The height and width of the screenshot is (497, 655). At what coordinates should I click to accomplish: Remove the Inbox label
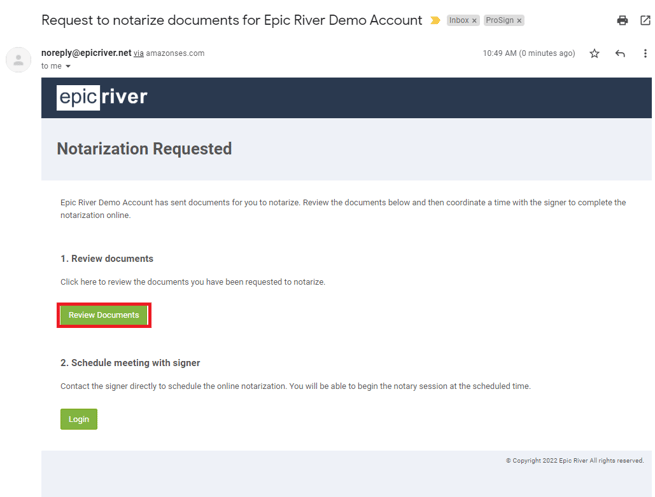(474, 20)
